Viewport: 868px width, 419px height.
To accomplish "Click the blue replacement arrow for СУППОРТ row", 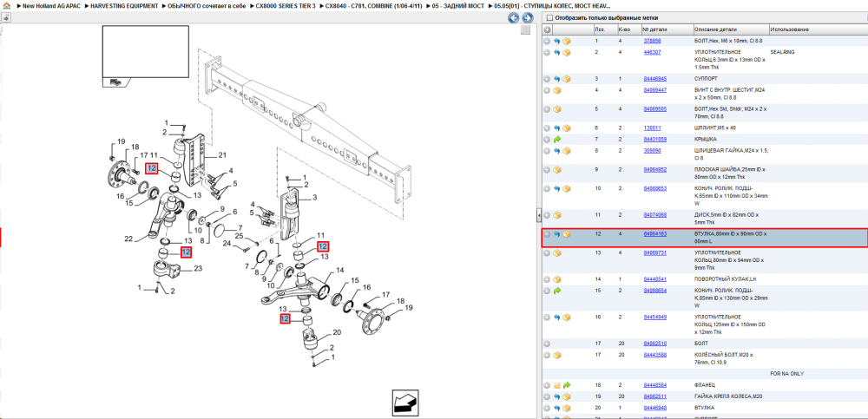I will (557, 79).
